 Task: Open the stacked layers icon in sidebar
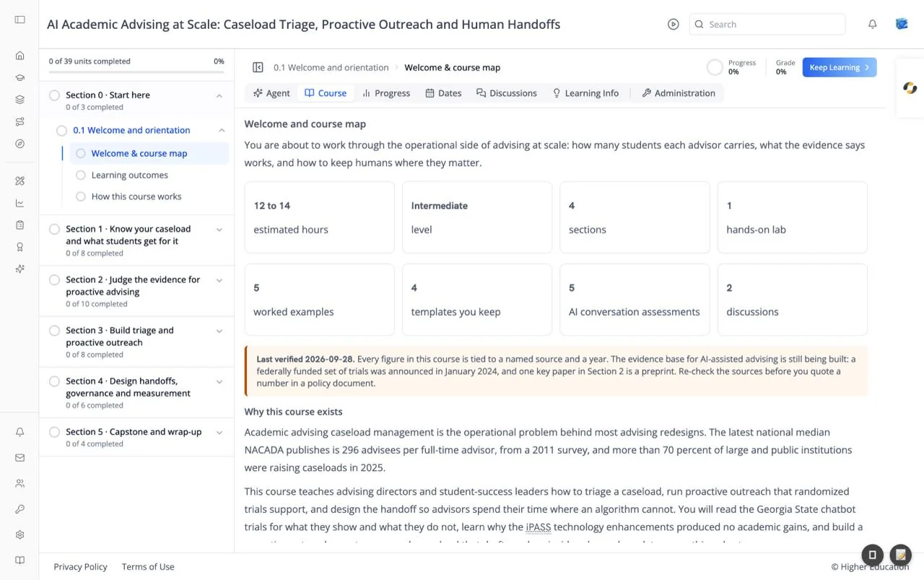pos(19,100)
